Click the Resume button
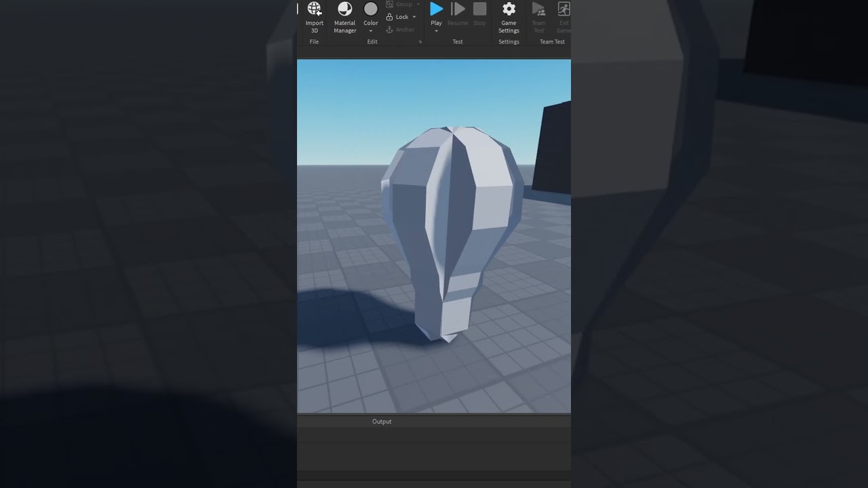Screen dimensions: 868x488 458,14
